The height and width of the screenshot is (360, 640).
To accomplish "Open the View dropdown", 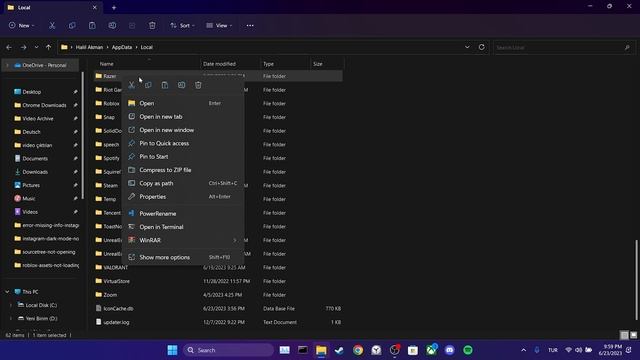I will [219, 25].
